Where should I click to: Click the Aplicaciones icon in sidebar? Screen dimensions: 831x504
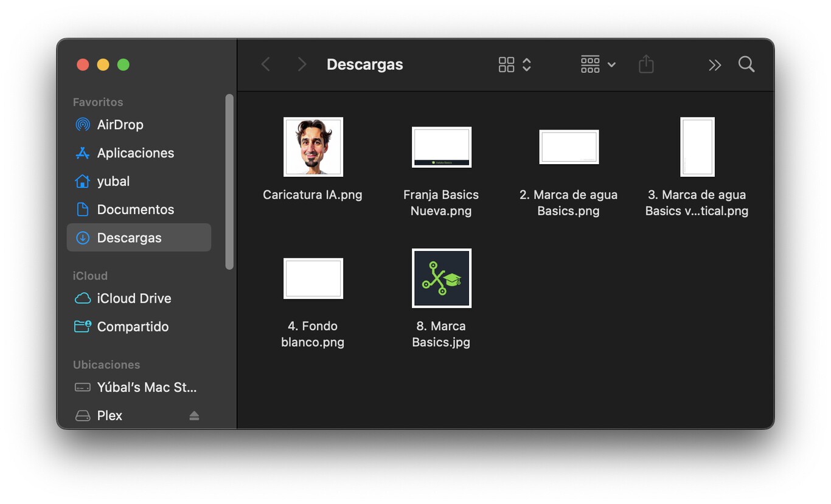[x=82, y=153]
